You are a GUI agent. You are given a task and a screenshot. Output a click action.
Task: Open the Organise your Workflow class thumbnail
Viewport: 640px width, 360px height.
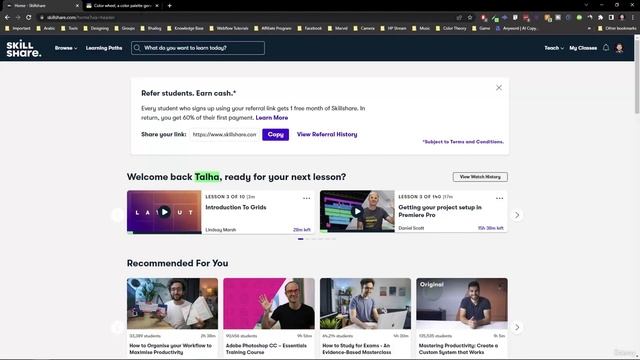(x=172, y=304)
